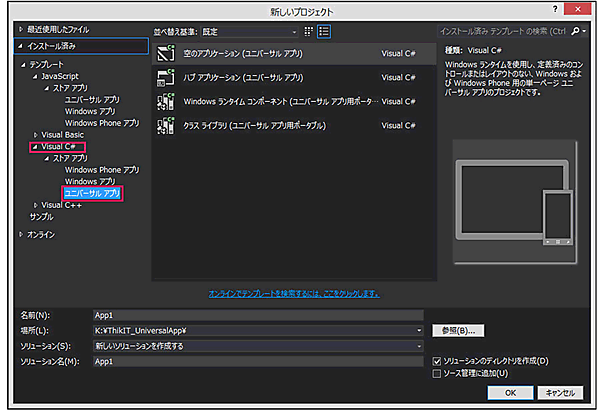Open the search options dropdown arrow
Viewport: 600px width, 413px height.
584,31
